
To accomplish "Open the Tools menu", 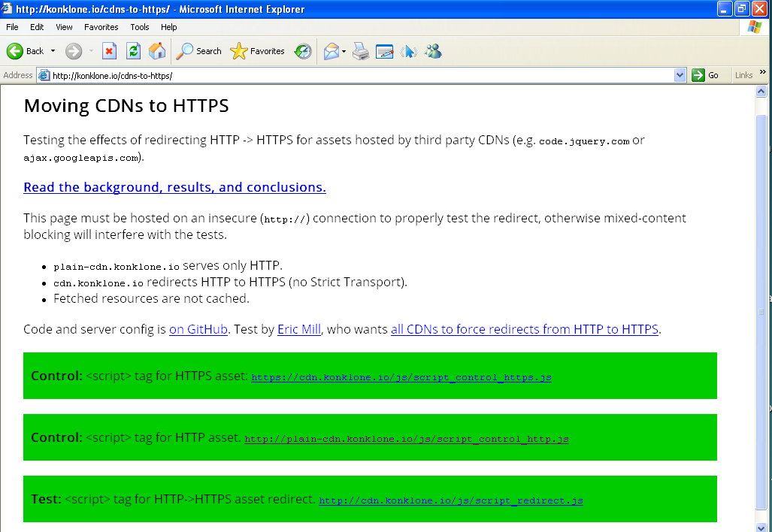I will (140, 27).
